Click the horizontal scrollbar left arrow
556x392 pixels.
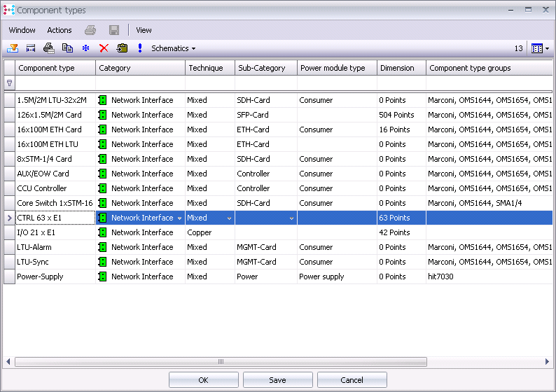click(x=8, y=361)
